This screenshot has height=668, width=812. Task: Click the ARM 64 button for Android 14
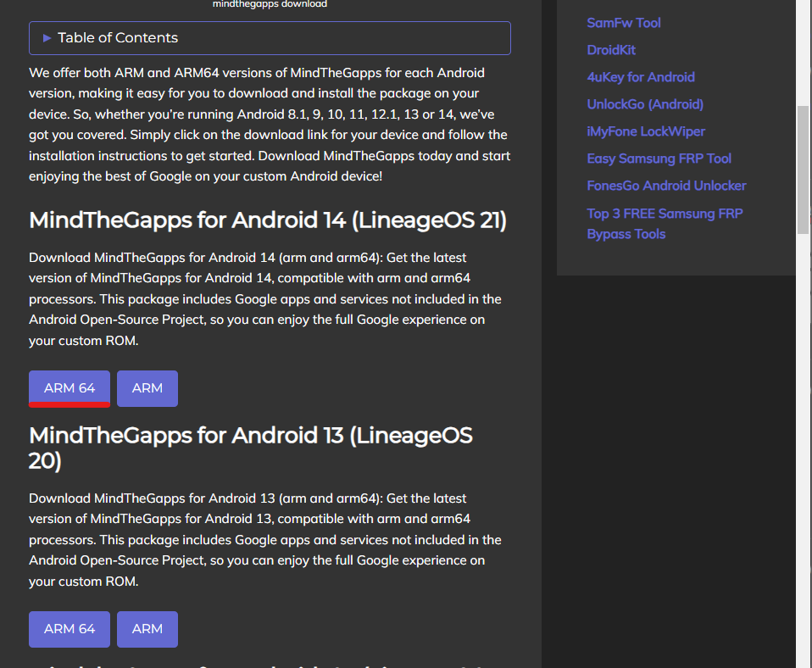pyautogui.click(x=70, y=388)
